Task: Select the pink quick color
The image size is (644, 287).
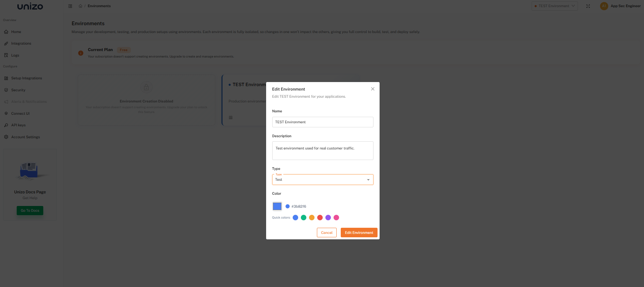Action: (x=336, y=218)
